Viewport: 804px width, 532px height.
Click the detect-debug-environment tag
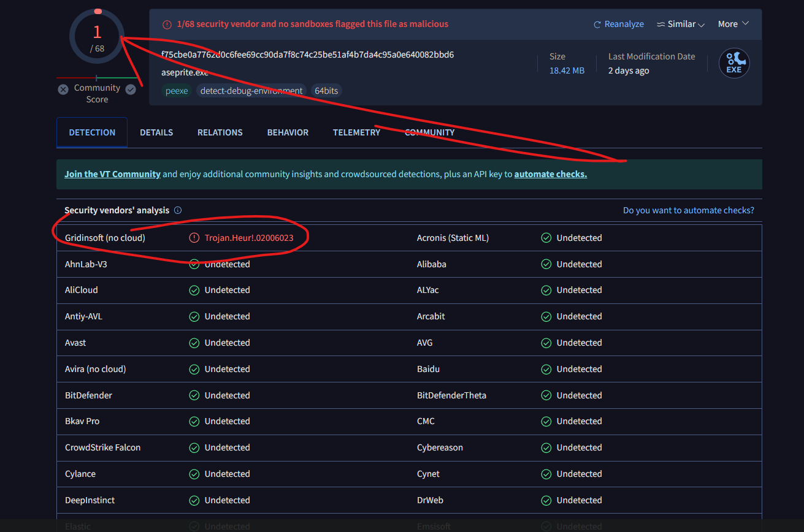point(251,91)
